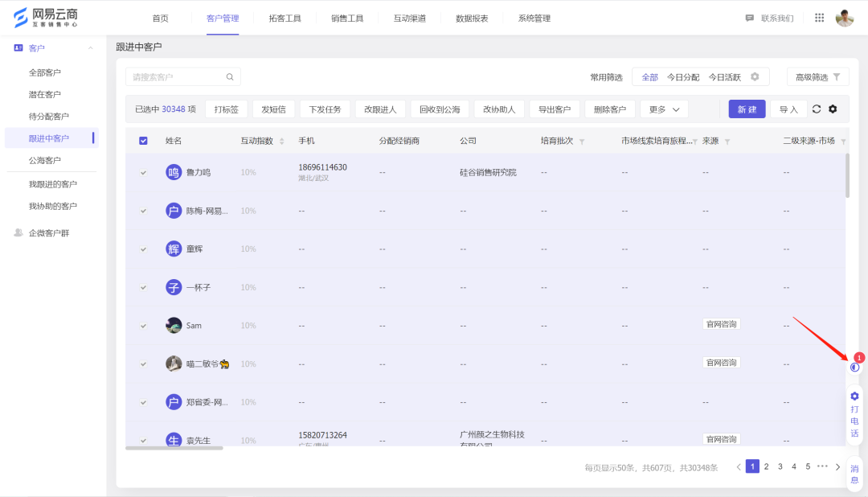The image size is (868, 497).
Task: Click the 联系我们 chat bubble icon
Action: coord(749,17)
